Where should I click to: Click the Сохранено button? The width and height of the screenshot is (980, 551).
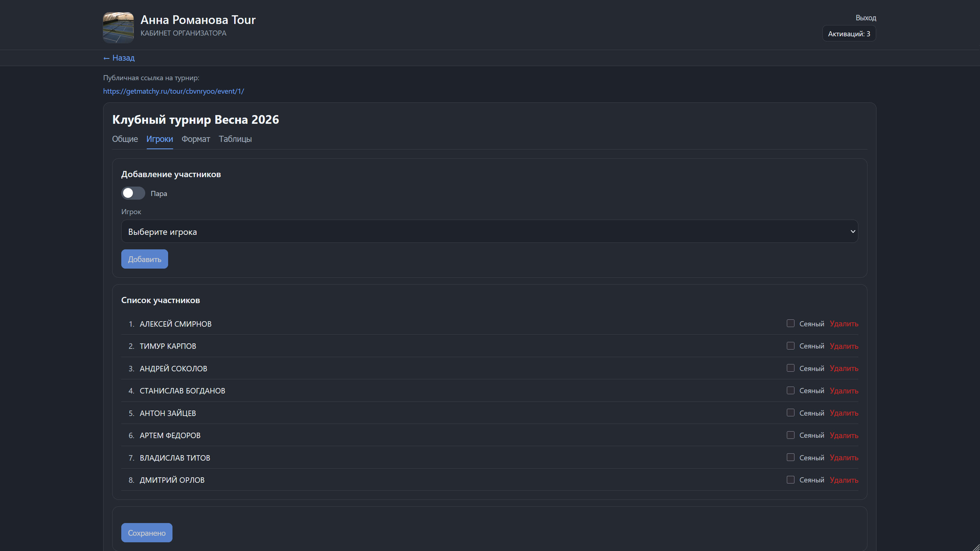pyautogui.click(x=146, y=533)
